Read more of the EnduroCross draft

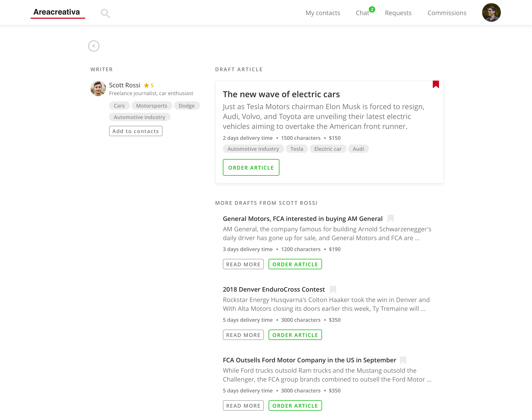point(243,335)
